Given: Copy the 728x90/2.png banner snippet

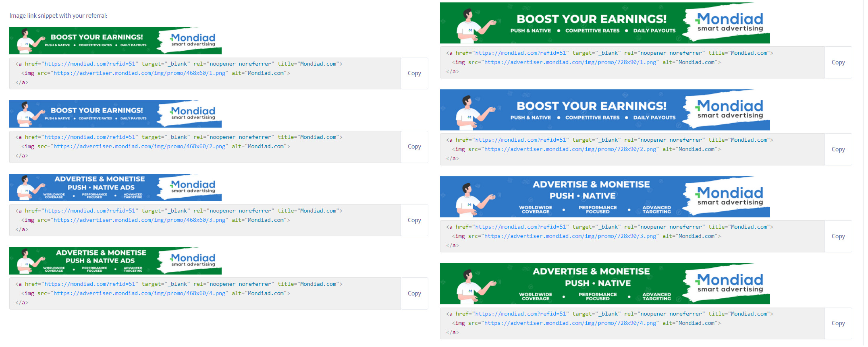Looking at the screenshot, I should pyautogui.click(x=838, y=149).
